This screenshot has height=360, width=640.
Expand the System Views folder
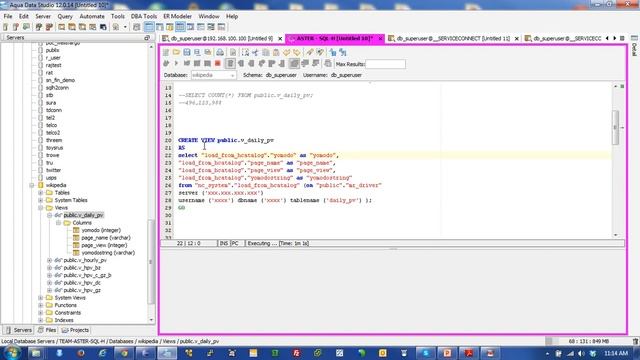[x=41, y=298]
